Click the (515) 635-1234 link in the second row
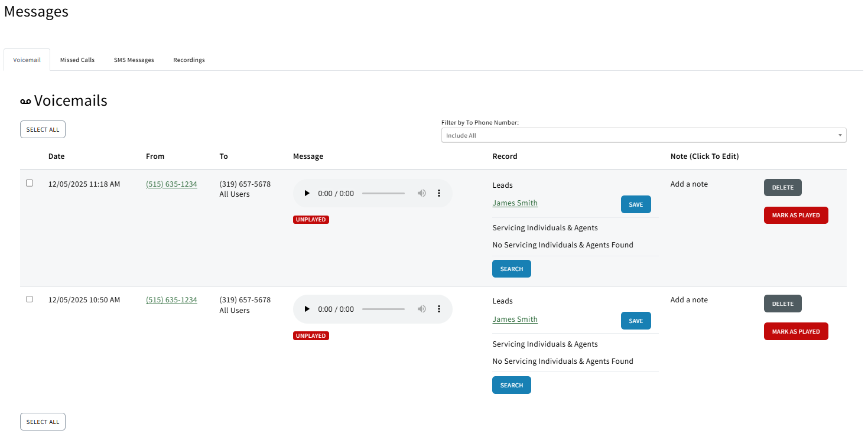This screenshot has height=437, width=868. (x=171, y=299)
